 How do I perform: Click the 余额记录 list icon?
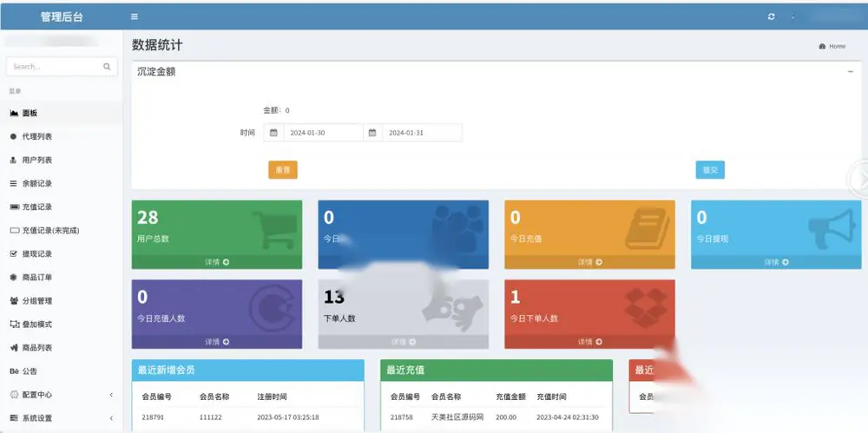(x=14, y=183)
